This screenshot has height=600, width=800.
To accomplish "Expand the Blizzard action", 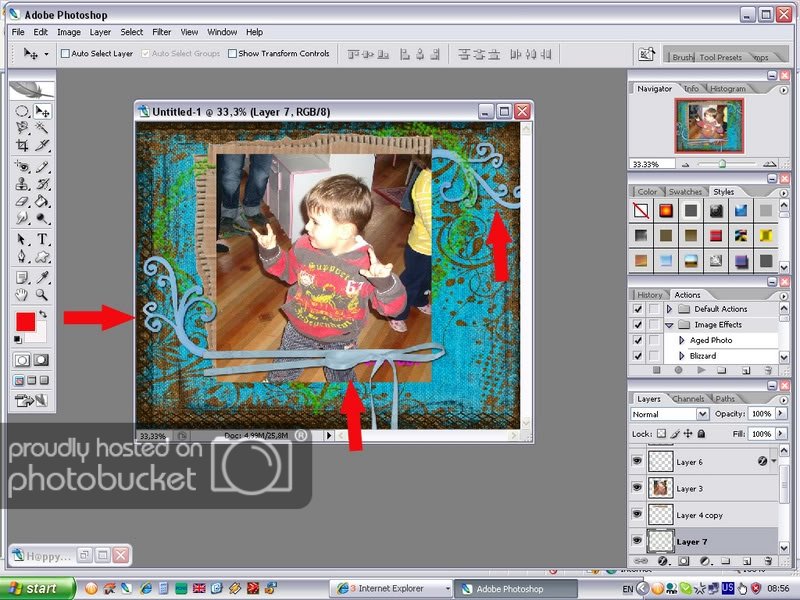I will click(682, 356).
